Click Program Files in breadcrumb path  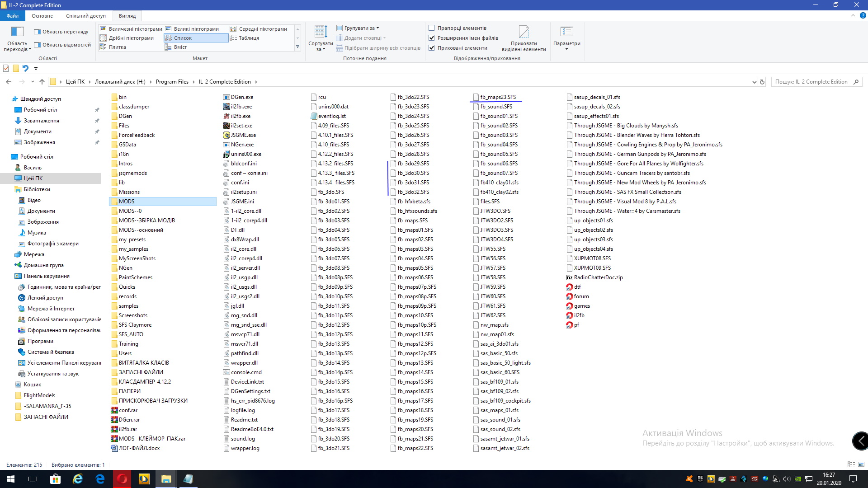coord(172,82)
